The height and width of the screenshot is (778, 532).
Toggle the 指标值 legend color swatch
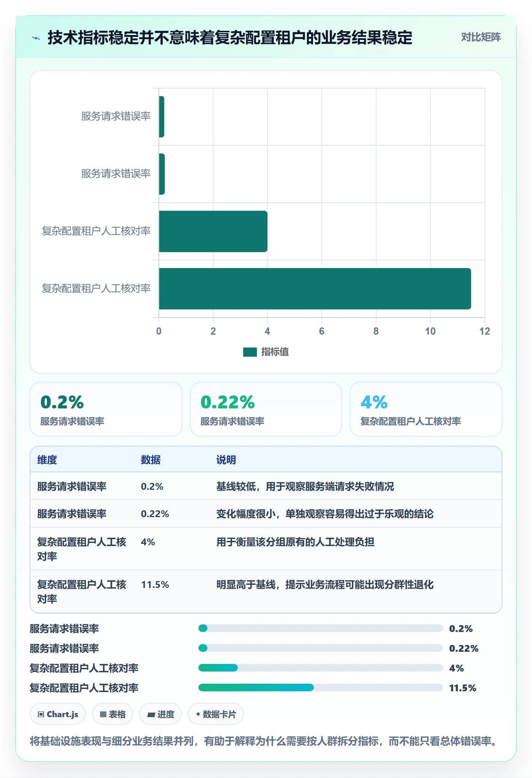coord(250,352)
